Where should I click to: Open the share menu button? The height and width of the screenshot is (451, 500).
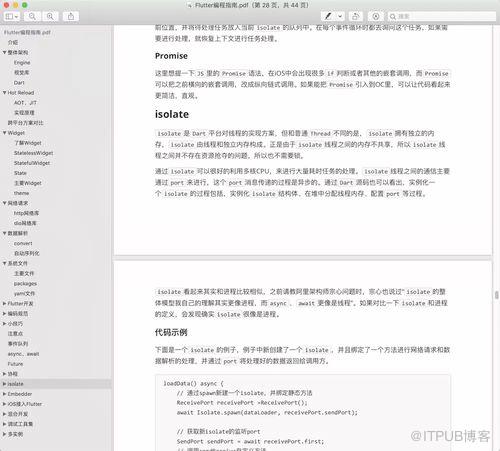point(71,16)
